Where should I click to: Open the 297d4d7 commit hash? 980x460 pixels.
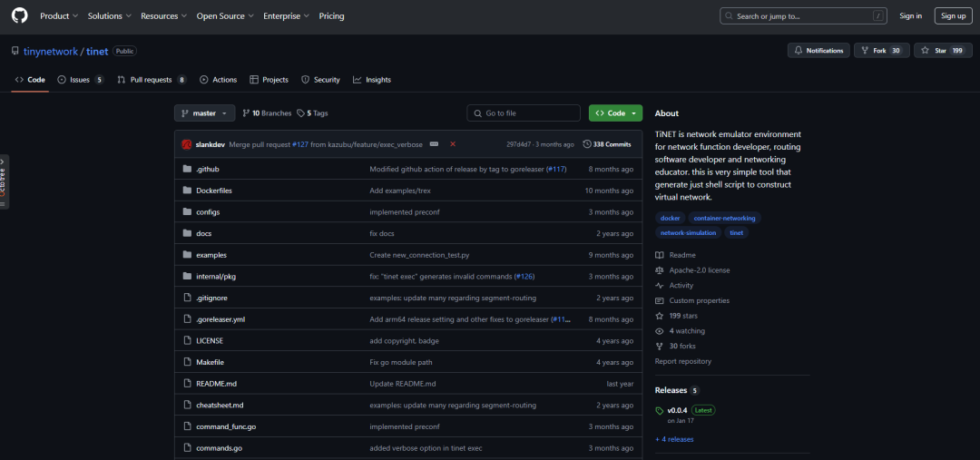(519, 144)
